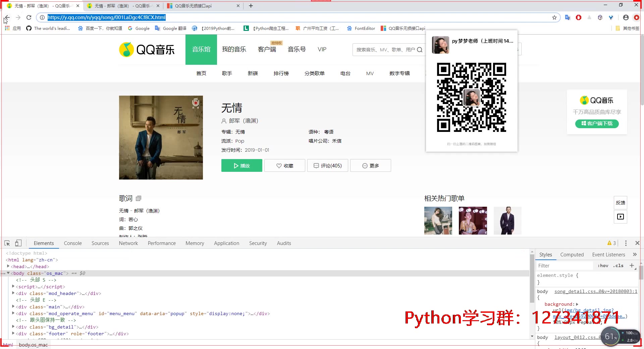Collapse the body os_mac element node
Screen dimensions: 644x349
tap(8, 273)
